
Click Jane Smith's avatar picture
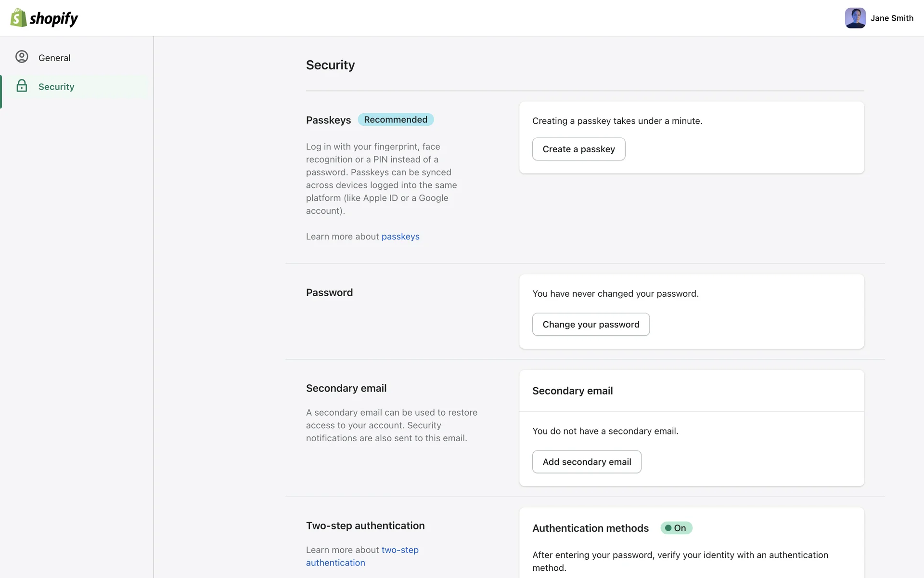855,18
